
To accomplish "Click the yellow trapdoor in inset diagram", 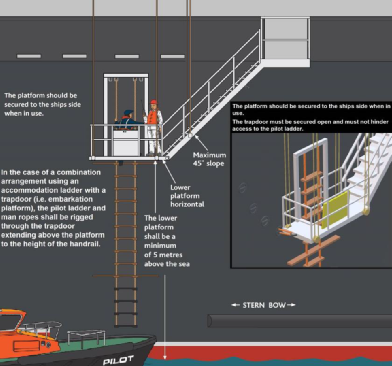I will click(335, 210).
